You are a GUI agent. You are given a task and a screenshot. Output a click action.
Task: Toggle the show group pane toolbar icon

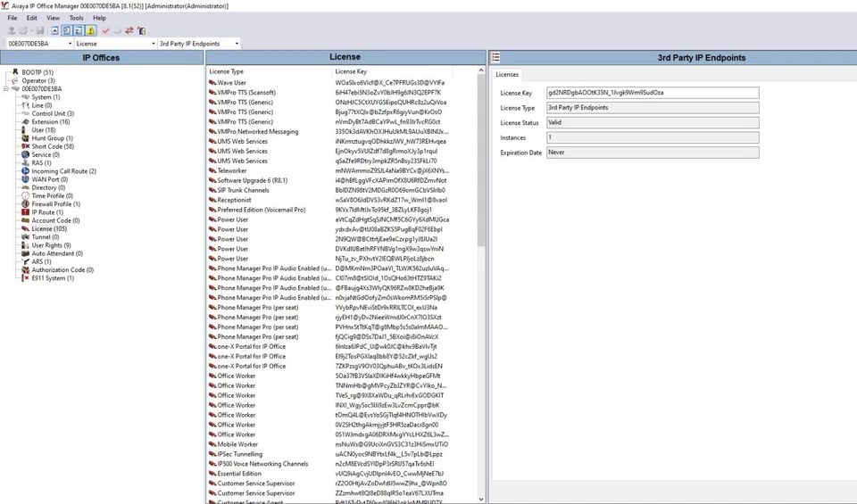click(79, 30)
